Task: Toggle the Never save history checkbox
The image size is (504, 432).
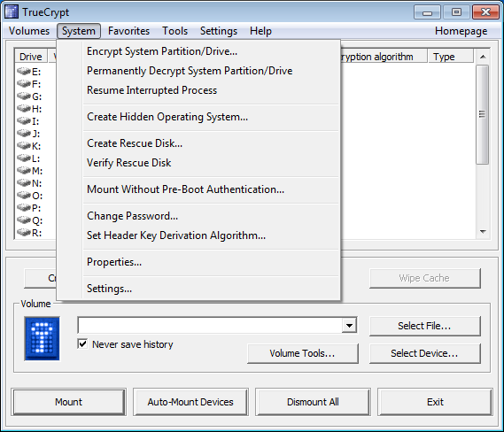Action: click(82, 344)
